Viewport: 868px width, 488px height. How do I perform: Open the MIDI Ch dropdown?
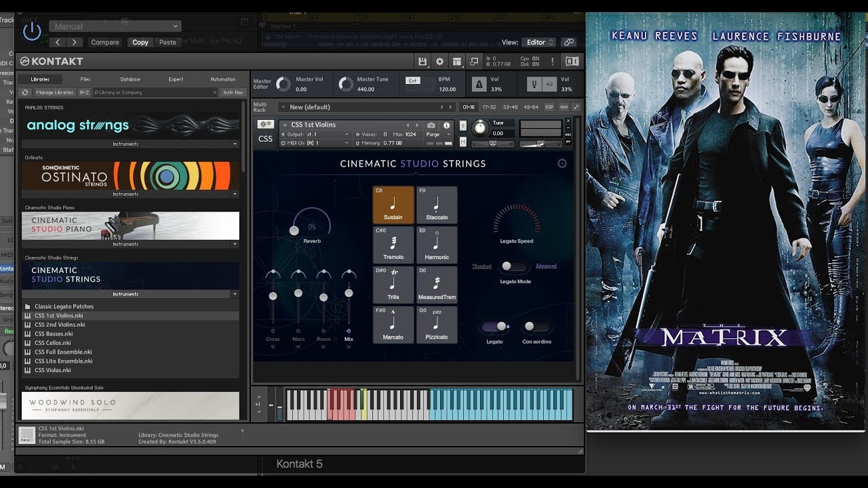(x=315, y=143)
